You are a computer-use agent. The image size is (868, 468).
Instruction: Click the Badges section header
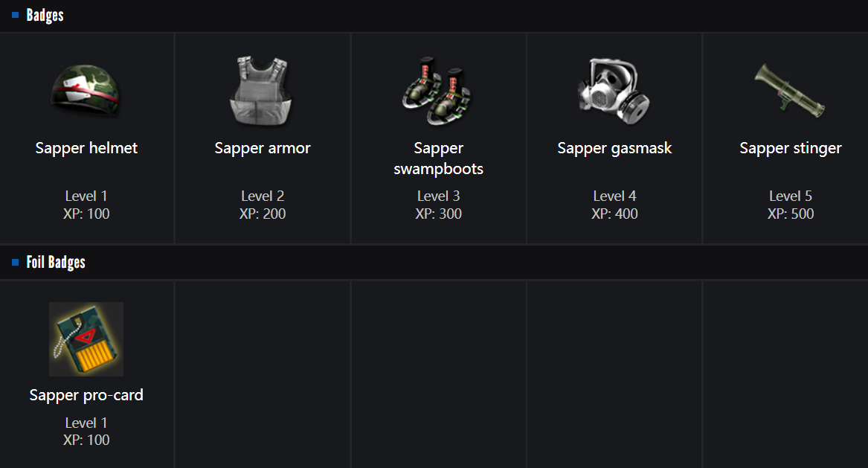(x=45, y=15)
